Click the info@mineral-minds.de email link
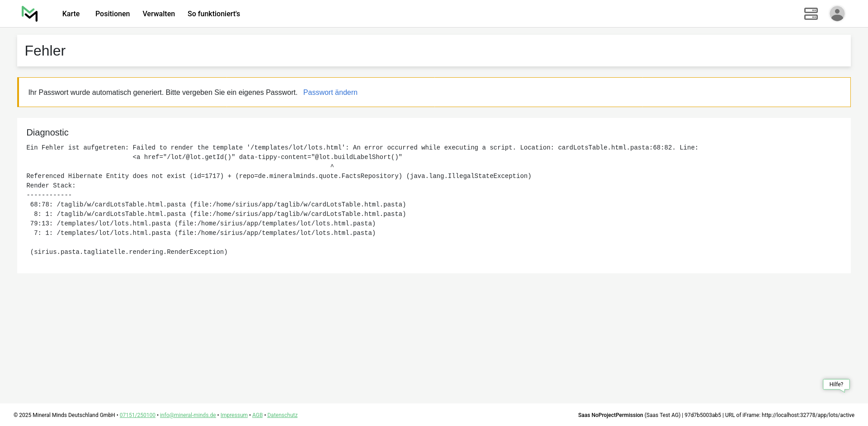 coord(188,415)
